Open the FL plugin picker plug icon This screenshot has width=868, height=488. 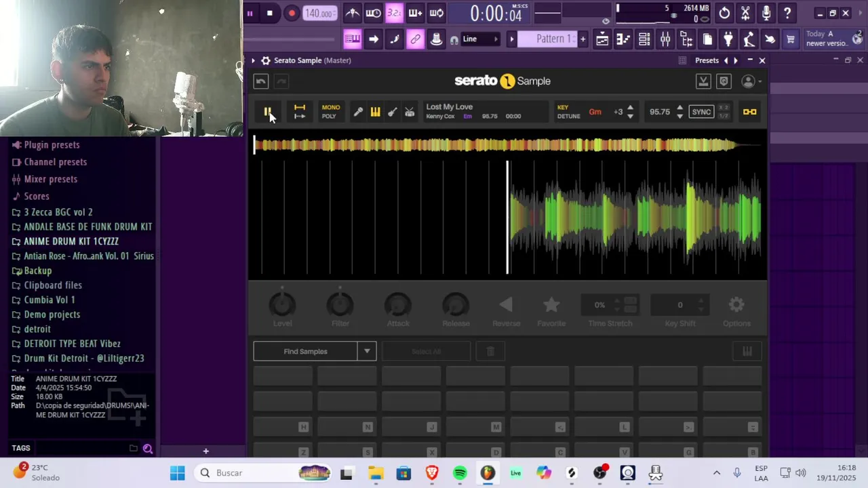click(728, 39)
